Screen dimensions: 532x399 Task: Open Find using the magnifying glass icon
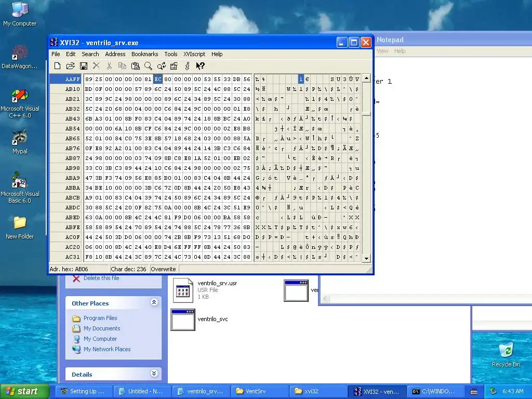[x=148, y=66]
